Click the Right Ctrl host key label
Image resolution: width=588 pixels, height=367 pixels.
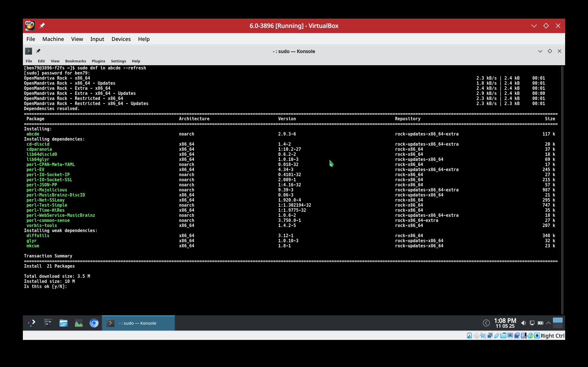click(553, 336)
